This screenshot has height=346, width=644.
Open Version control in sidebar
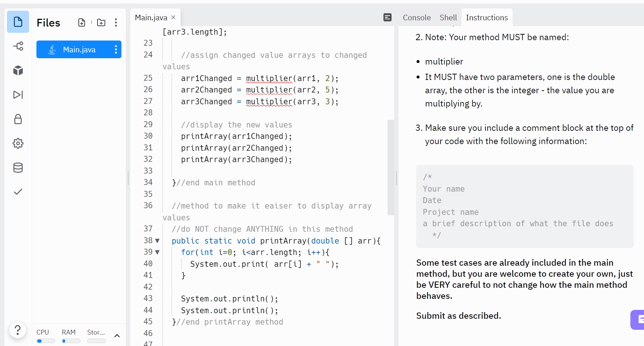(18, 46)
